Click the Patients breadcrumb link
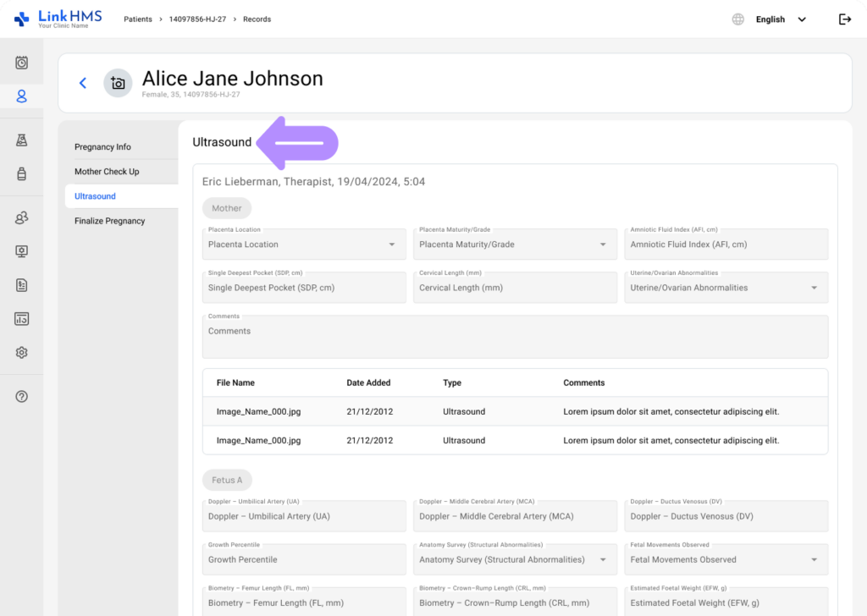Screen dimensions: 867x616 point(138,19)
